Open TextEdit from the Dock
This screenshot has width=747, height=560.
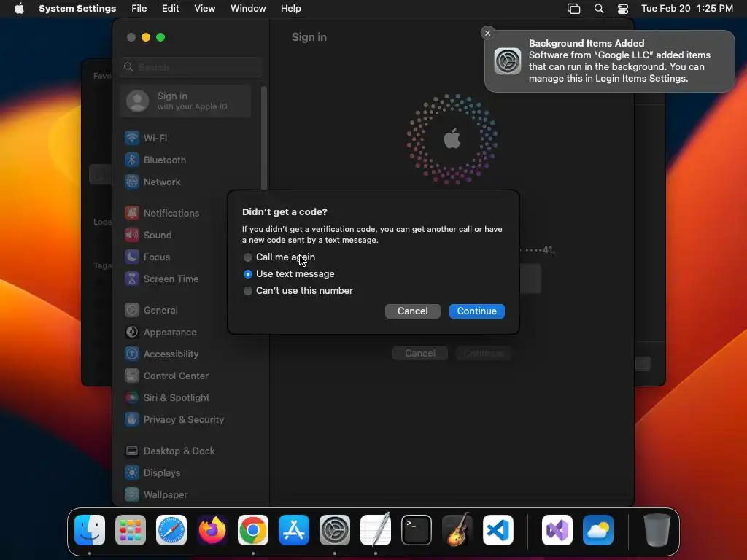[x=376, y=530]
